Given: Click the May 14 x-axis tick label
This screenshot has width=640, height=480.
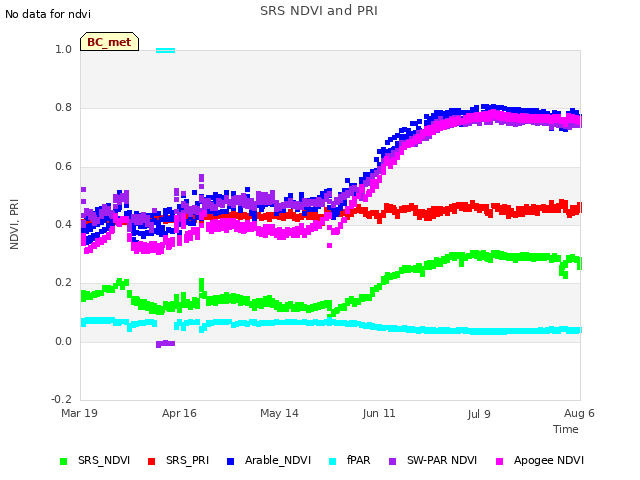Looking at the screenshot, I should click(x=279, y=413).
